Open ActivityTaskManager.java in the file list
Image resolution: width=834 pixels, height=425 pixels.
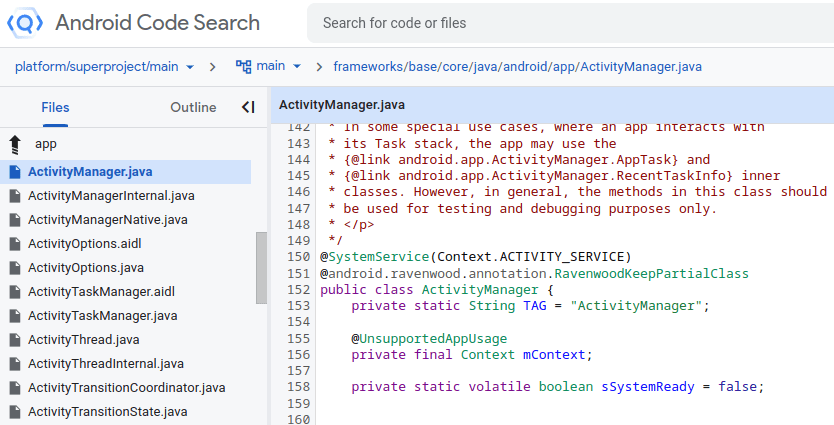pos(102,315)
